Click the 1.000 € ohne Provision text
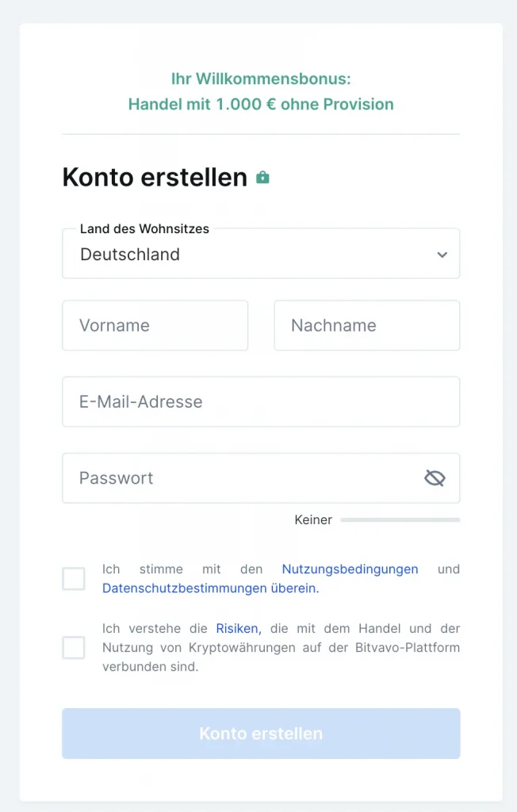 (x=304, y=104)
